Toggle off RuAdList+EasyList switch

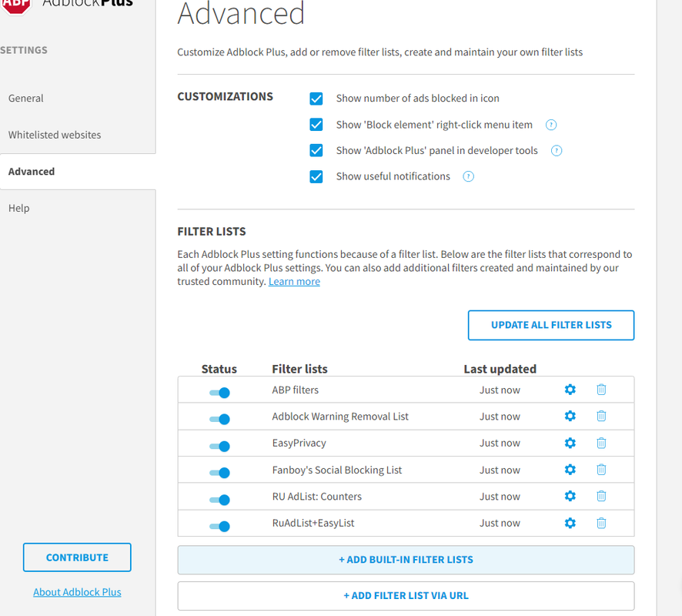pyautogui.click(x=219, y=527)
